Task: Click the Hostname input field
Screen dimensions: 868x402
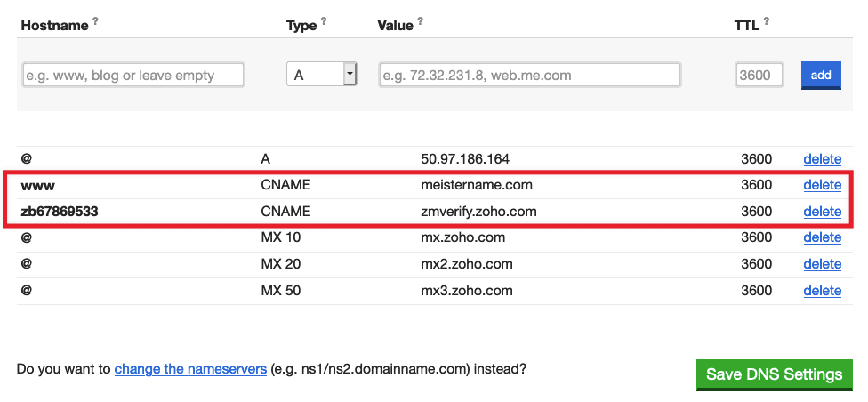Action: [x=133, y=76]
